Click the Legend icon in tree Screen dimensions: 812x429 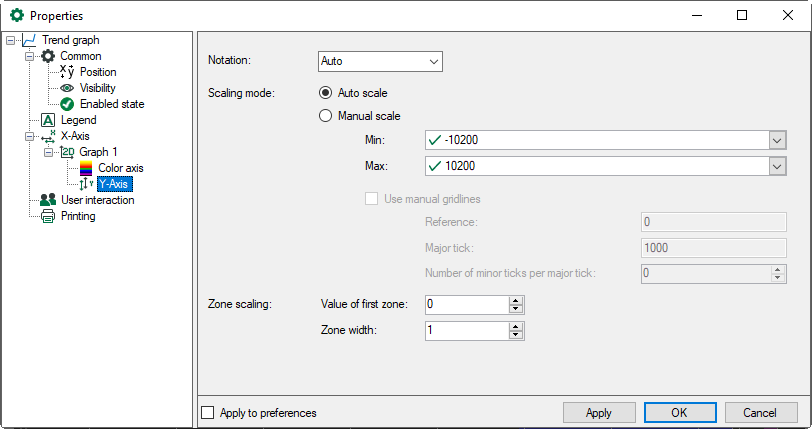(47, 120)
